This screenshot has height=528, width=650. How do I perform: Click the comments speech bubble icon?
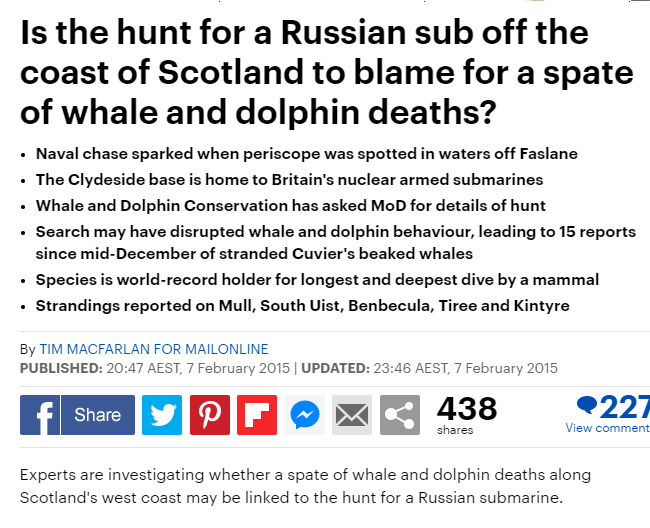pos(588,406)
